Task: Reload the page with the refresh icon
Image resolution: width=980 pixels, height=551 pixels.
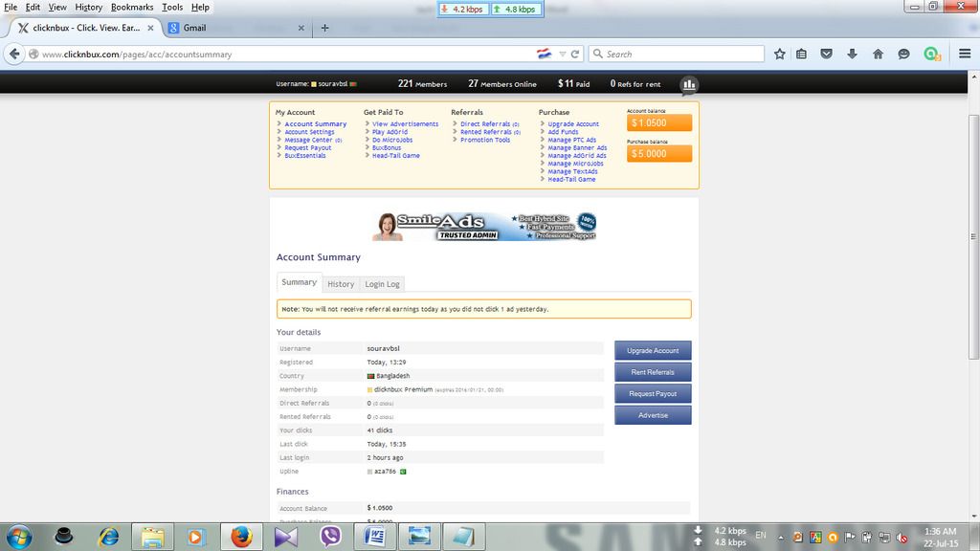Action: coord(576,55)
